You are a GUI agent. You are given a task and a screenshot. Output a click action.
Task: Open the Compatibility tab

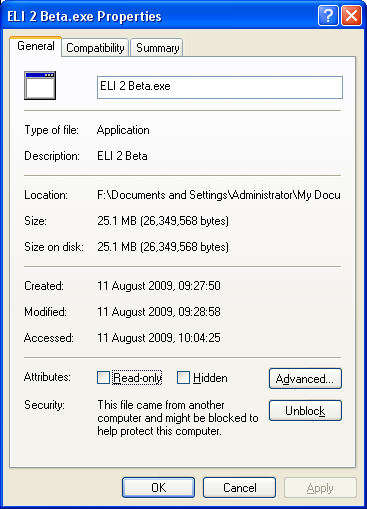point(95,48)
